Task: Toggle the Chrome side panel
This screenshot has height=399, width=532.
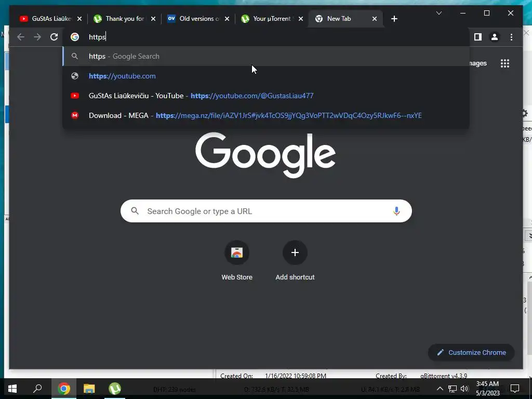Action: click(478, 37)
